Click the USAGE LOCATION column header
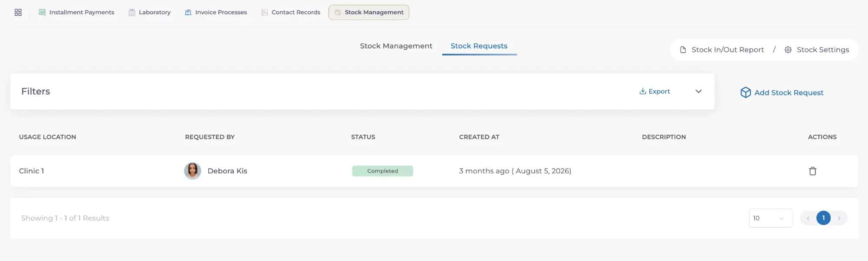The height and width of the screenshot is (261, 868). [x=47, y=137]
